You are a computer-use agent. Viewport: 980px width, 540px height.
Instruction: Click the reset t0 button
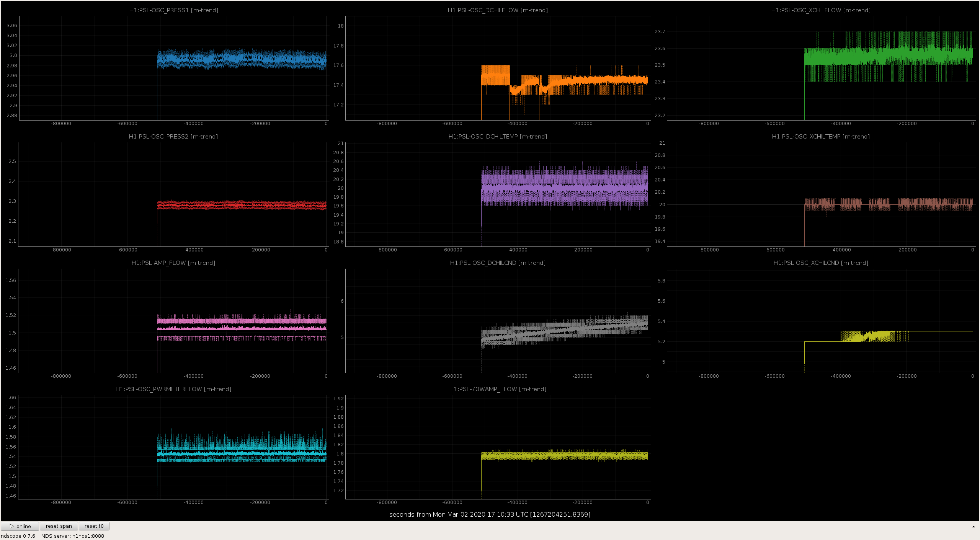tap(94, 526)
